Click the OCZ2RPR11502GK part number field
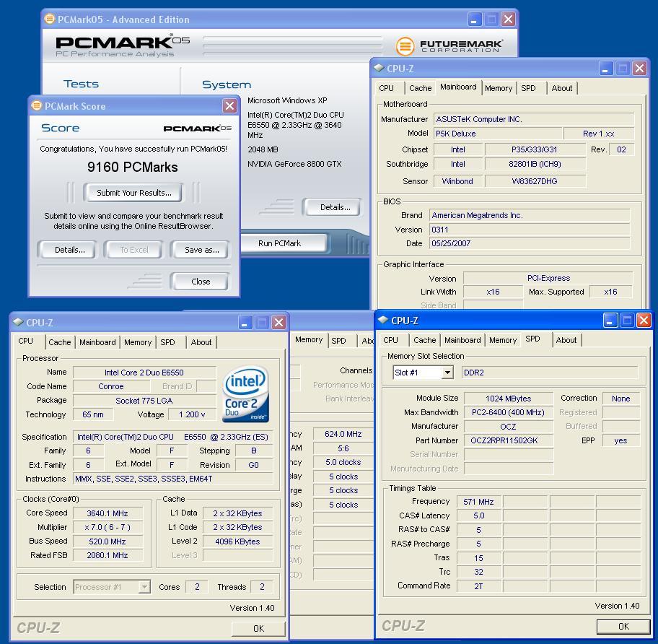Screen dimensions: 658x644 click(509, 440)
